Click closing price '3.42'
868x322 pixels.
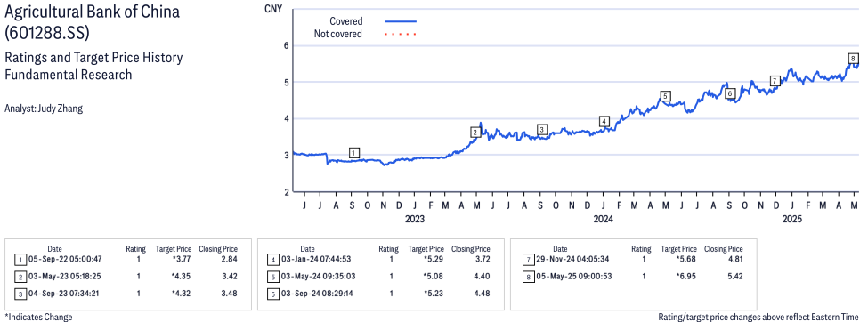(229, 276)
